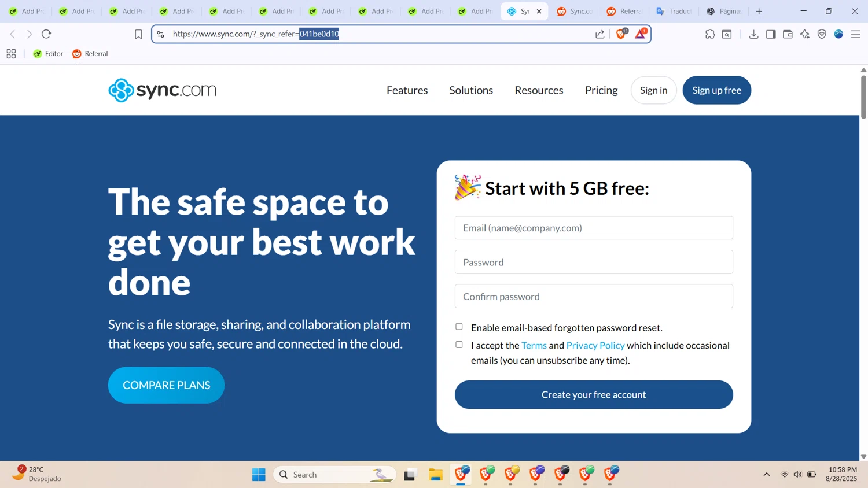
Task: Switch to the Traduct translator tab
Action: tap(674, 11)
